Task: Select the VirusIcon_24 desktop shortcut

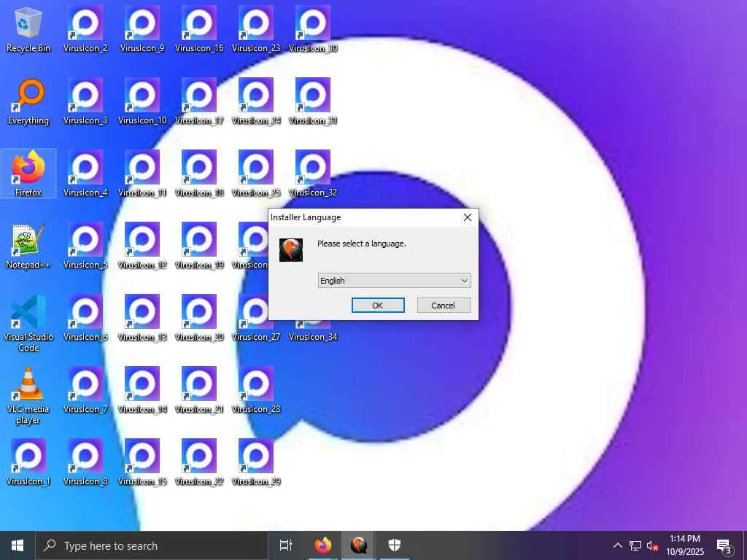Action: tap(256, 102)
